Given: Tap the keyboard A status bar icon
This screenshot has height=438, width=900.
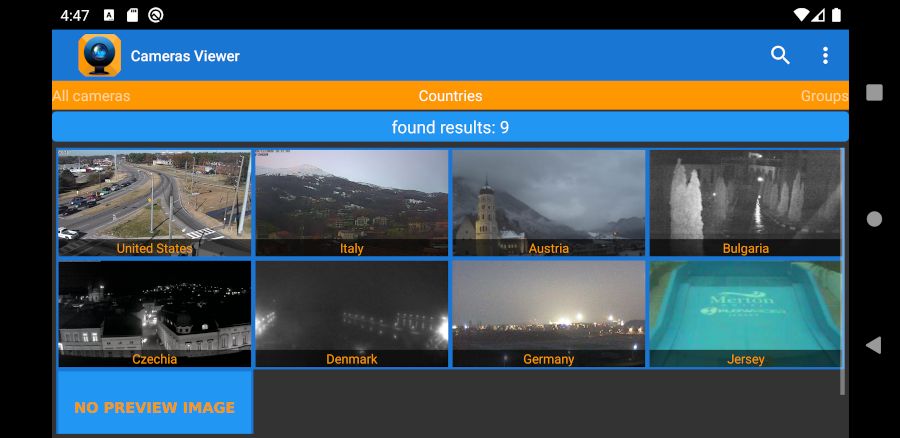Looking at the screenshot, I should click(x=108, y=15).
